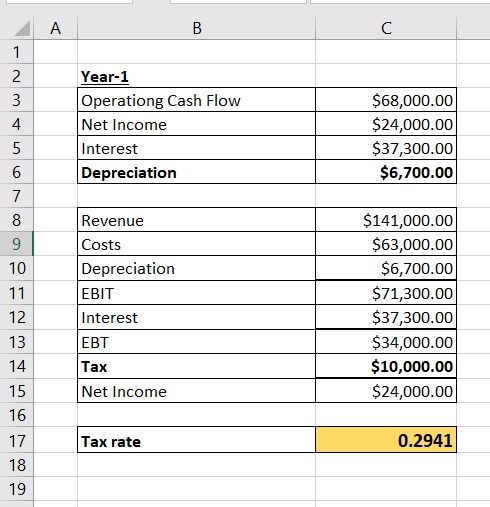Click the $141,000.00 cell

[x=386, y=220]
